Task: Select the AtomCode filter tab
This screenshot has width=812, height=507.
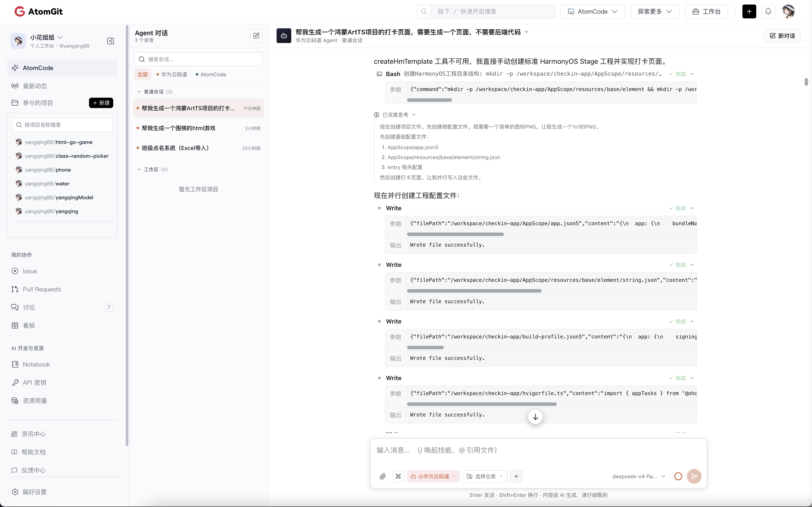Action: (211, 74)
